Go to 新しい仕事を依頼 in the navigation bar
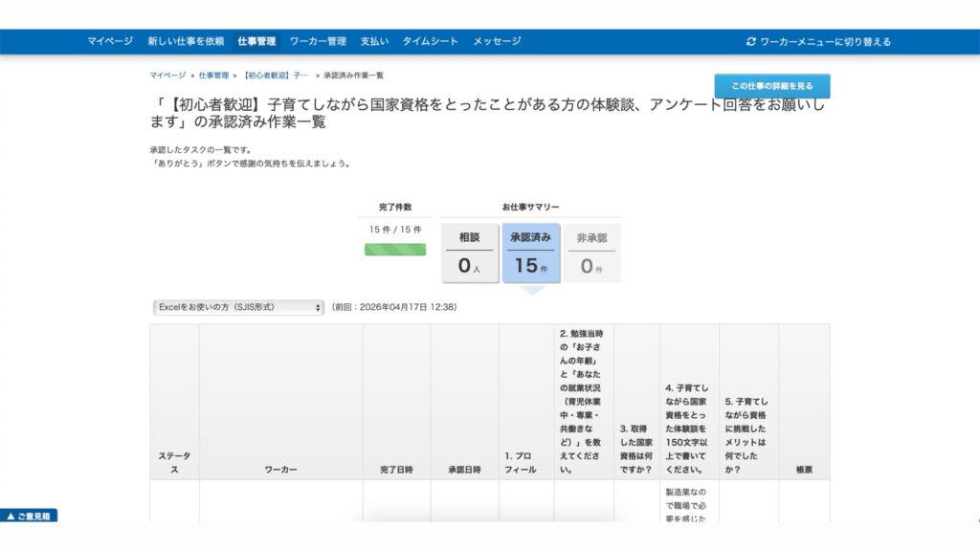 point(186,41)
